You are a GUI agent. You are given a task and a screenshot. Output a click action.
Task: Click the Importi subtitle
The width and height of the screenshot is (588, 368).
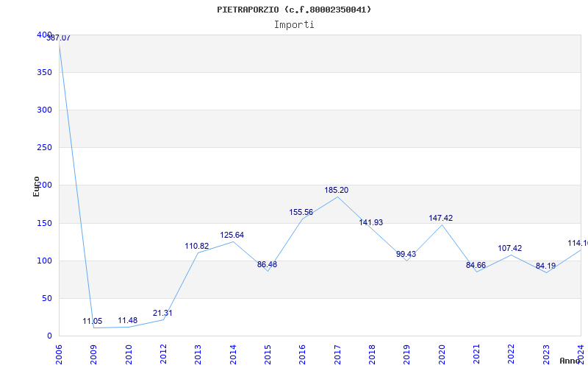tap(294, 24)
